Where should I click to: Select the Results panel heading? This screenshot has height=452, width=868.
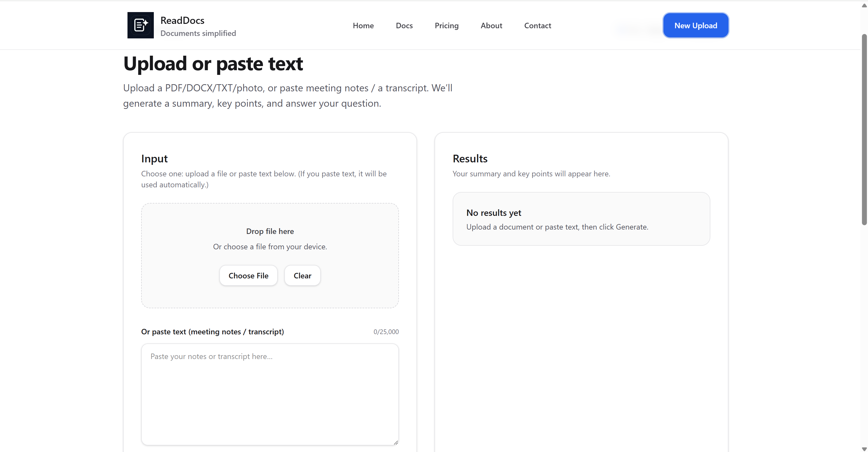[470, 159]
